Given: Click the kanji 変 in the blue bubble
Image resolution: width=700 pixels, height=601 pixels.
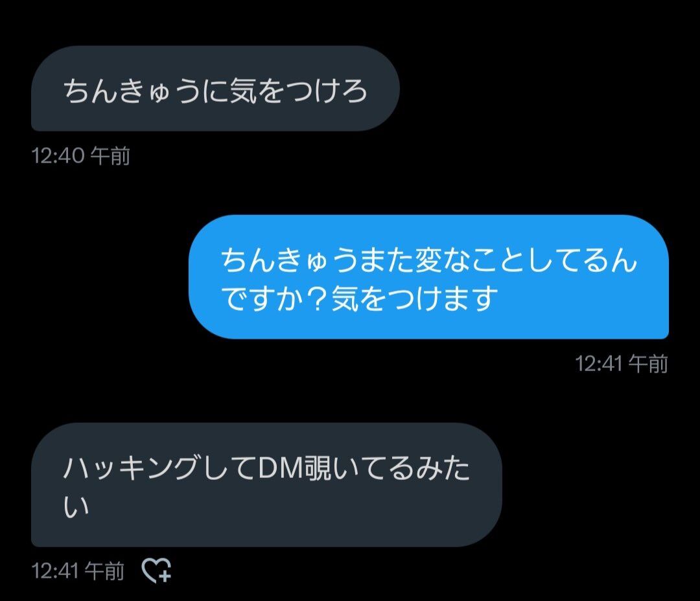Looking at the screenshot, I should click(429, 260).
